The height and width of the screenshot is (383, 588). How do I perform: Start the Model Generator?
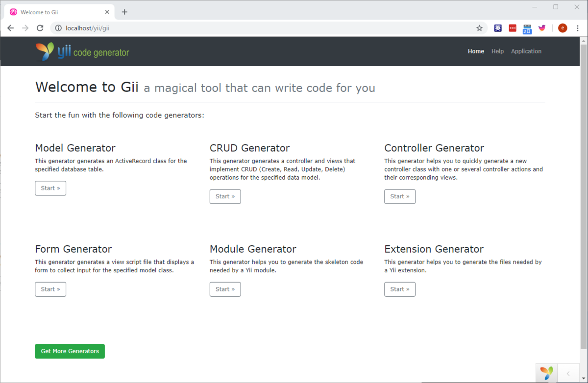[x=50, y=188]
